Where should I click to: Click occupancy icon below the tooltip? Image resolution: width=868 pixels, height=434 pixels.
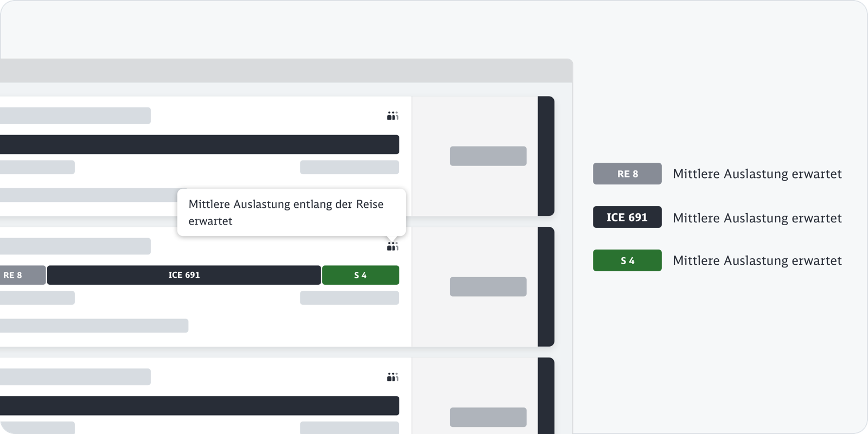click(393, 246)
